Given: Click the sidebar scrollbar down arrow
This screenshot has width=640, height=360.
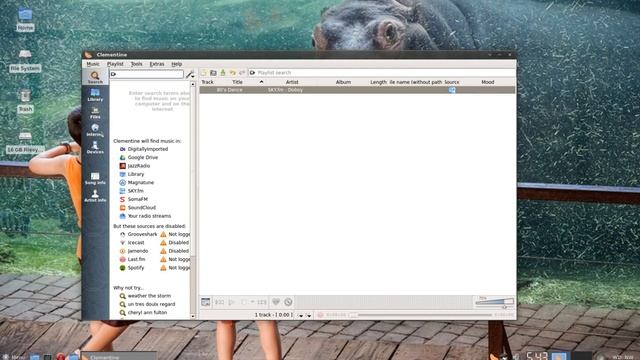Looking at the screenshot, I should [193, 316].
